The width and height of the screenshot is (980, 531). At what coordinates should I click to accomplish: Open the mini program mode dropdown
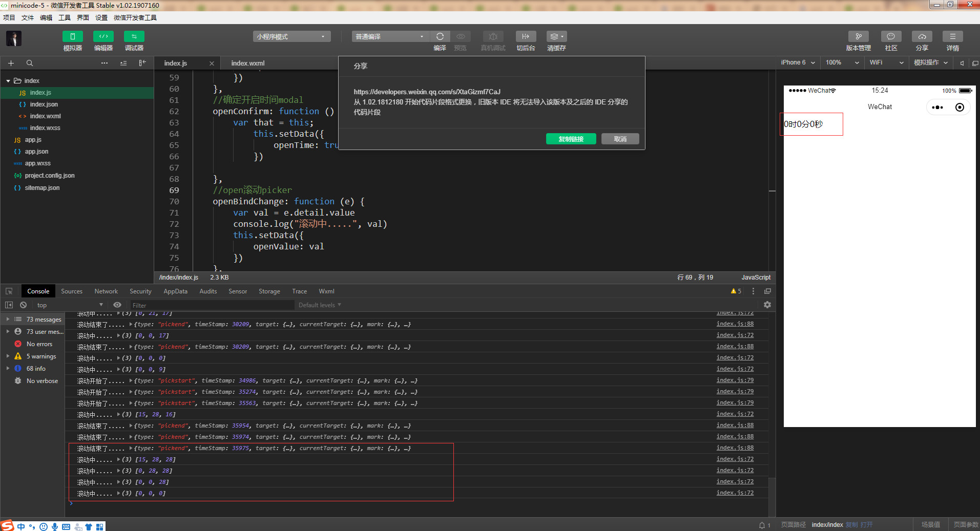[x=291, y=36]
